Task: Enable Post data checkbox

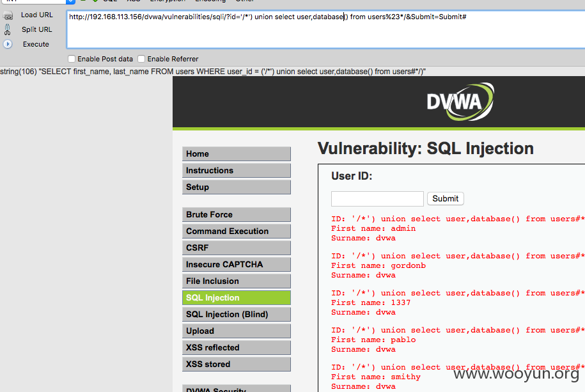Action: 72,59
